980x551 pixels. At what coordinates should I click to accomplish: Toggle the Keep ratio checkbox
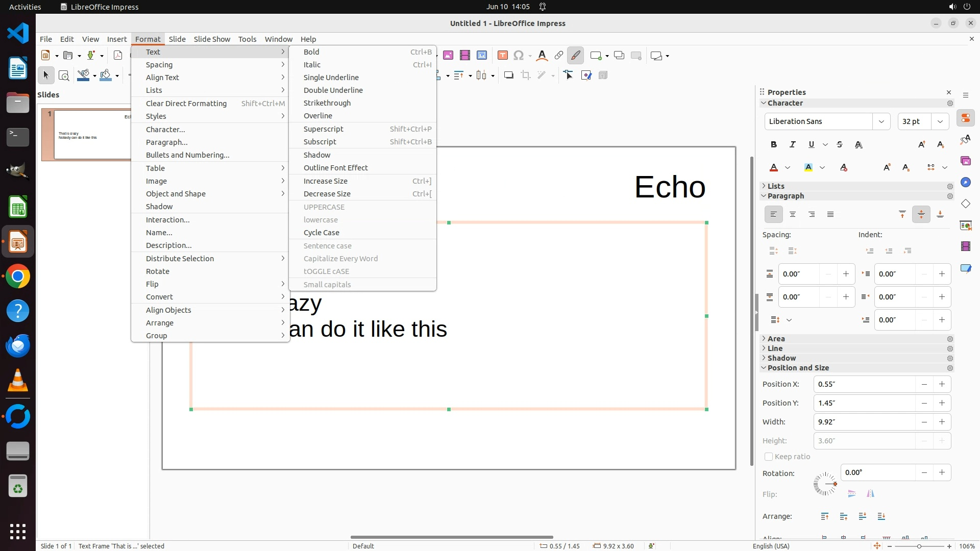pos(769,457)
